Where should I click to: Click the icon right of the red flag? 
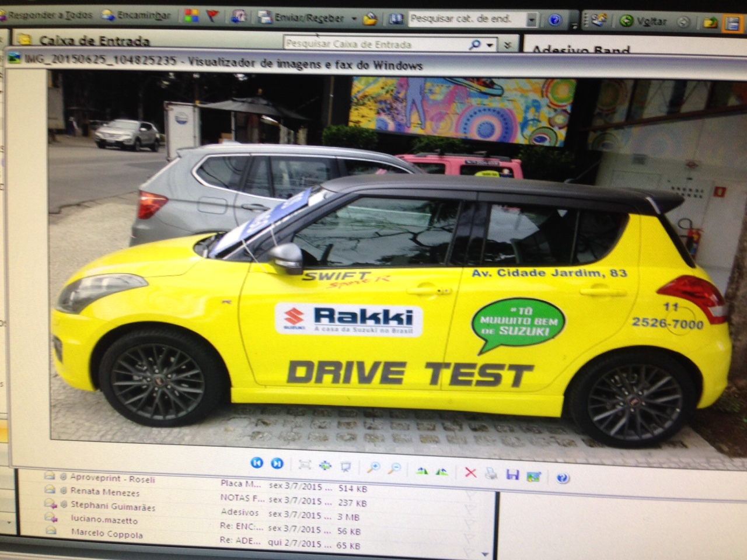(238, 16)
